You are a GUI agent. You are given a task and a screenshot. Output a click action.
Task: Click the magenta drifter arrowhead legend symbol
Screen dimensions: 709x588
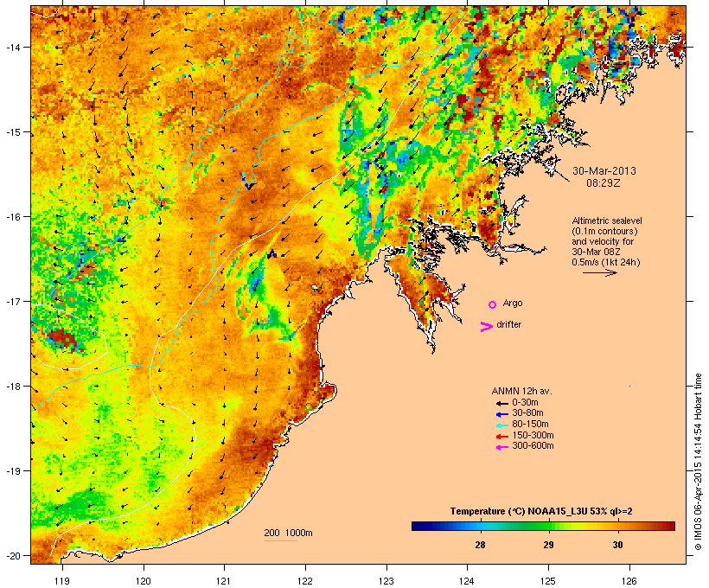pyautogui.click(x=486, y=327)
